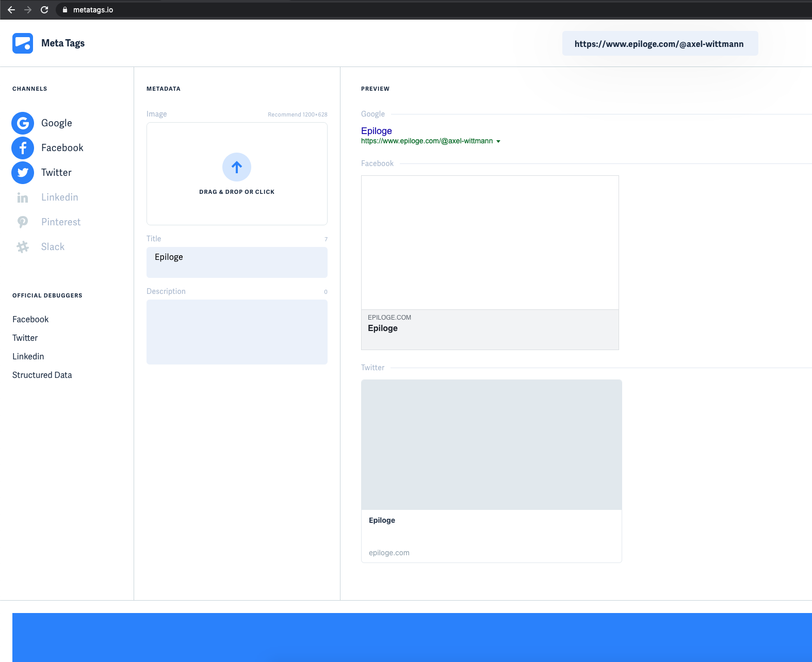Click the Meta Tags brand name
812x662 pixels.
63,43
